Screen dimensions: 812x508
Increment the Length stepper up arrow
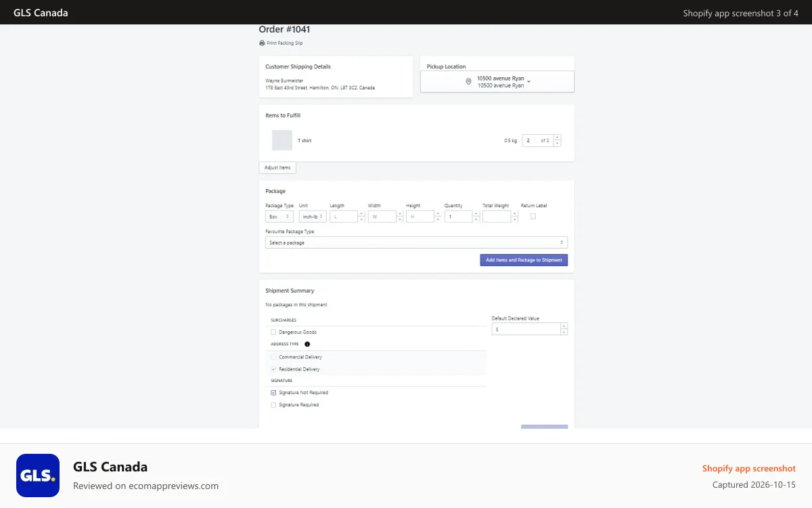362,213
